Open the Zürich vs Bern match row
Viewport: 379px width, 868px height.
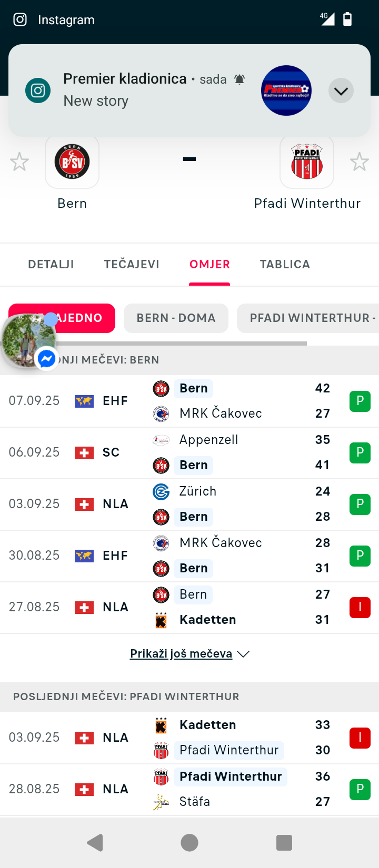coord(189,504)
